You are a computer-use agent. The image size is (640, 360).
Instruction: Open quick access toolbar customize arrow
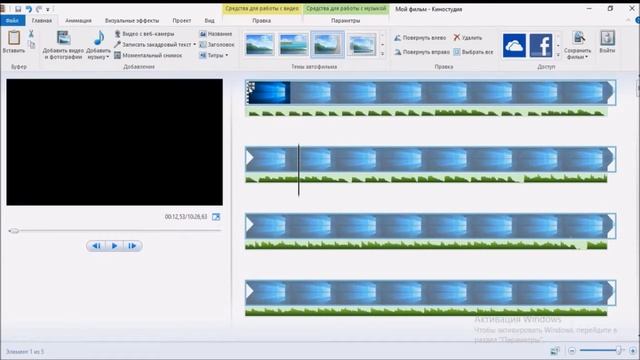[48, 9]
